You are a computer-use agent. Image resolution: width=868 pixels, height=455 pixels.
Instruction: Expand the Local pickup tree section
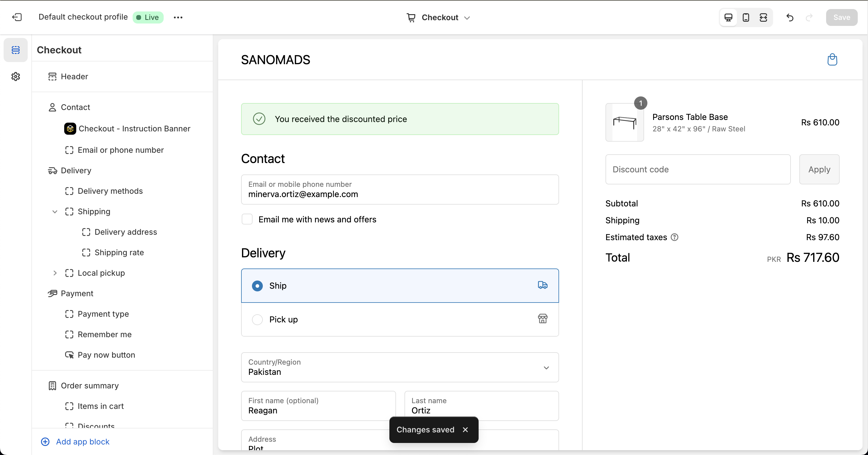pos(55,273)
